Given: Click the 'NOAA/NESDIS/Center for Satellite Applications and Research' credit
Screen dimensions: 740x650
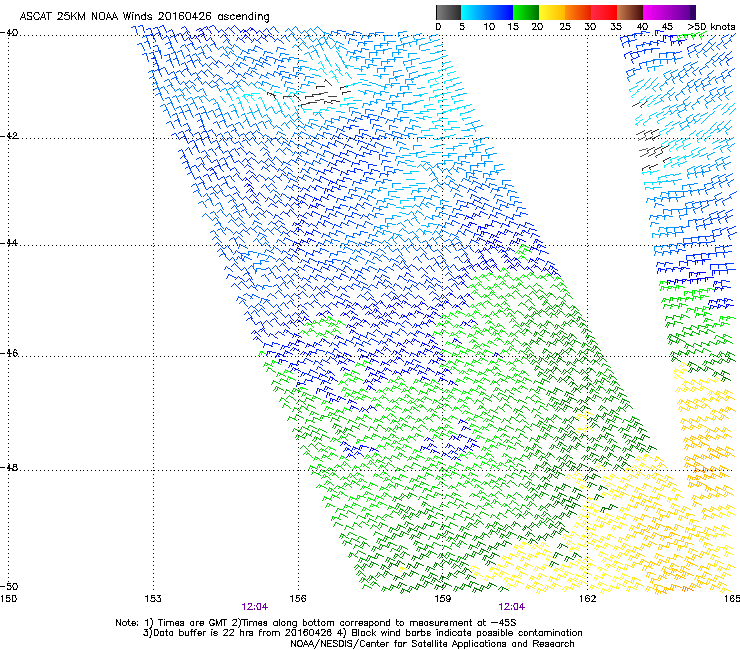Looking at the screenshot, I should (432, 644).
